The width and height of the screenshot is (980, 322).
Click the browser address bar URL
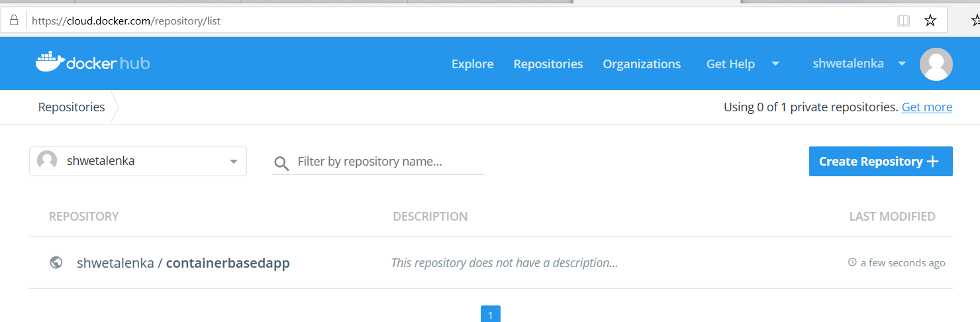click(126, 21)
